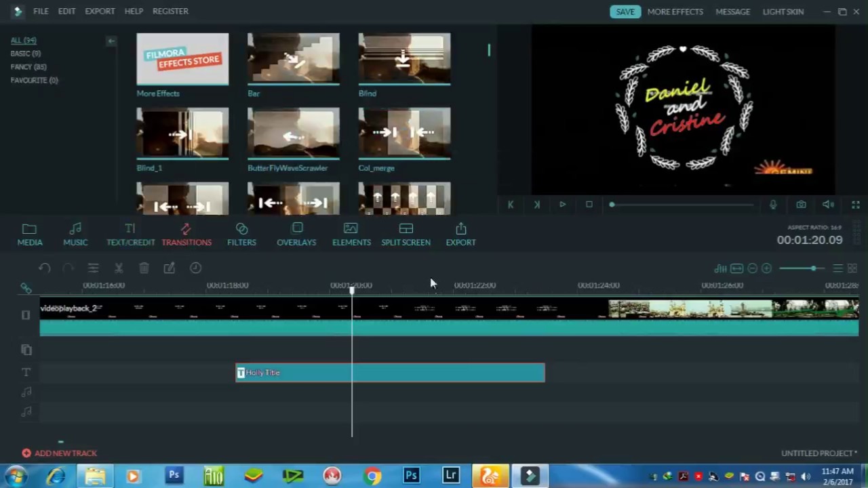Image resolution: width=868 pixels, height=488 pixels.
Task: Switch to Light Skin
Action: click(783, 12)
